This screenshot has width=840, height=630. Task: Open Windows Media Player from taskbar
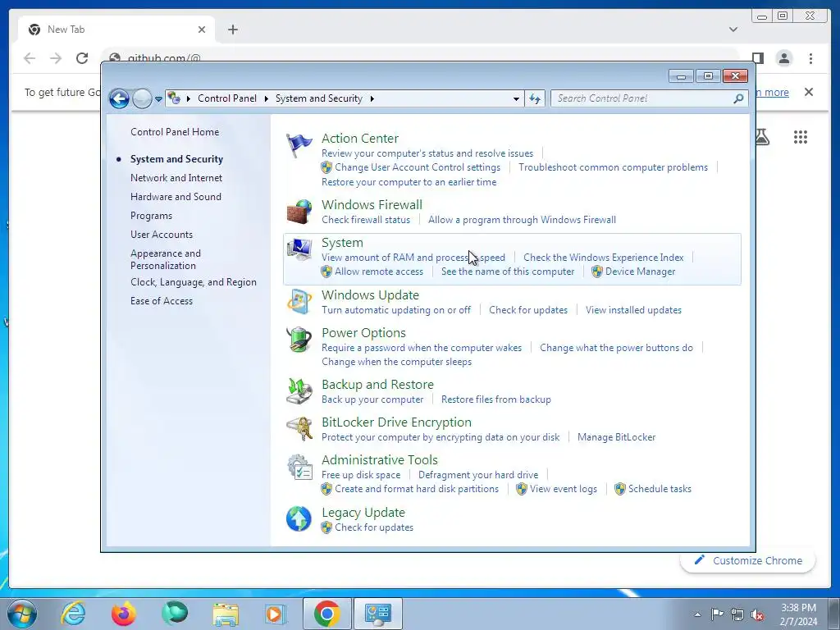pyautogui.click(x=276, y=614)
